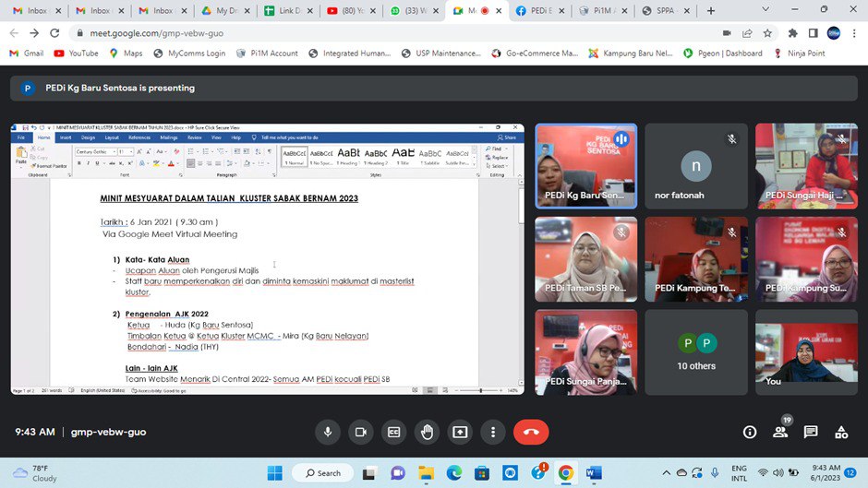The image size is (868, 488).
Task: Open Chrome from taskbar
Action: click(x=565, y=473)
